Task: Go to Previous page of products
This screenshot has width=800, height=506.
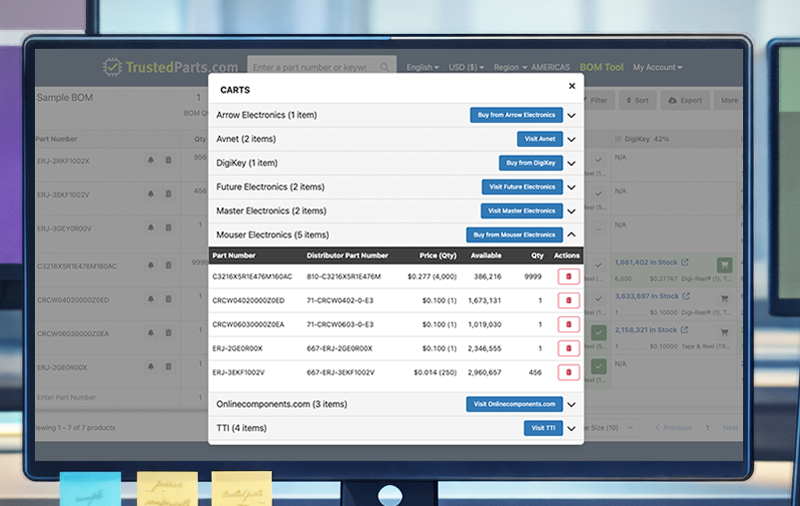Action: point(673,427)
